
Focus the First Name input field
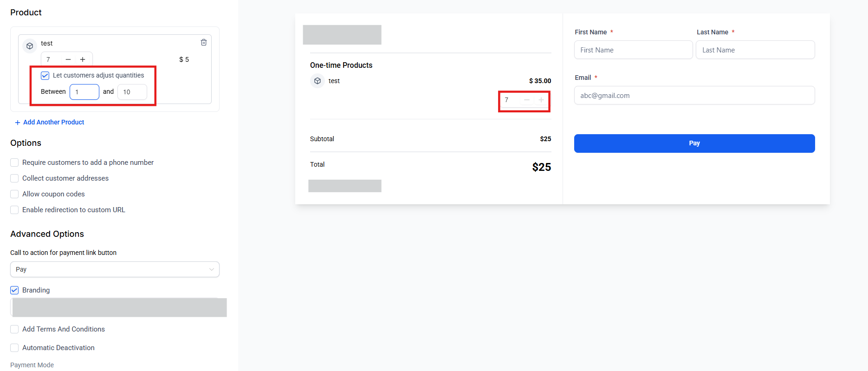[x=633, y=50]
